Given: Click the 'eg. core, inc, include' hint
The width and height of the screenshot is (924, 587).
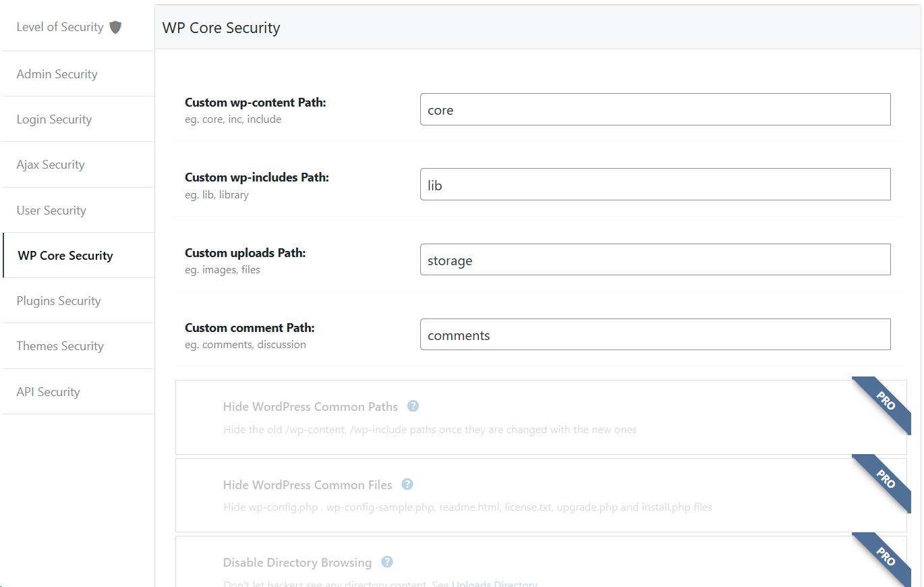Looking at the screenshot, I should click(x=233, y=119).
